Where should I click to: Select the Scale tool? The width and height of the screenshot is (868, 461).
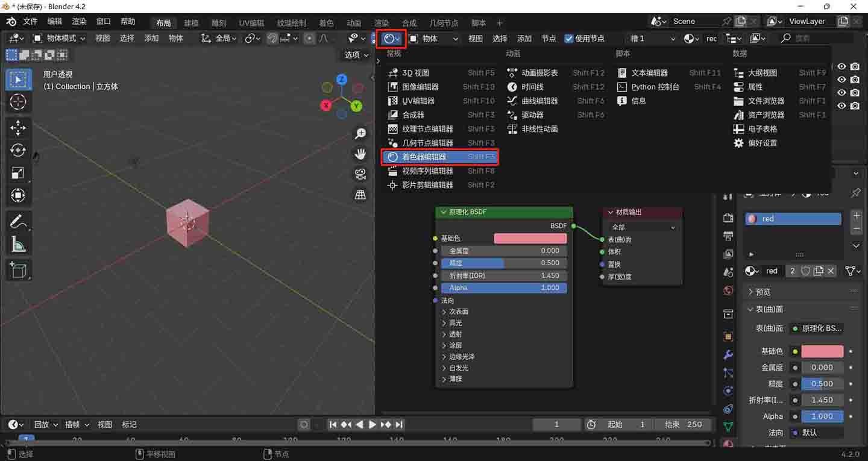click(18, 174)
